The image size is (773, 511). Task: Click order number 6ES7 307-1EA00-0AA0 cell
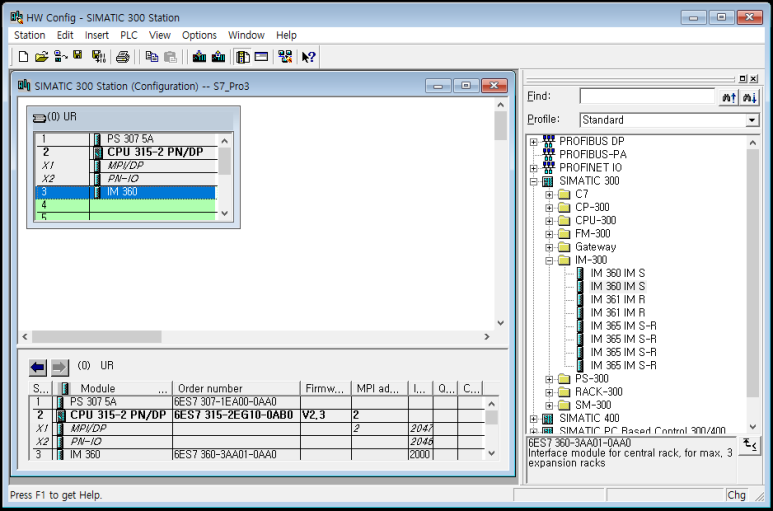[x=236, y=402]
